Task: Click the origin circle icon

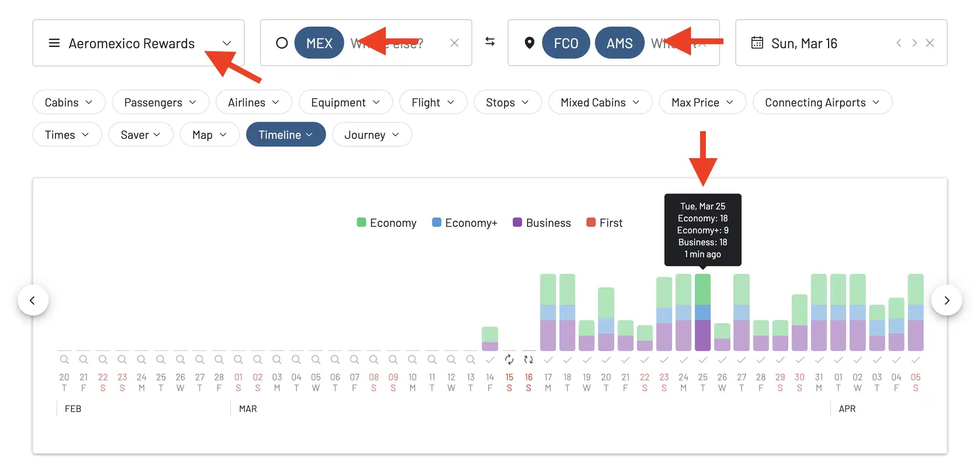Action: 282,43
